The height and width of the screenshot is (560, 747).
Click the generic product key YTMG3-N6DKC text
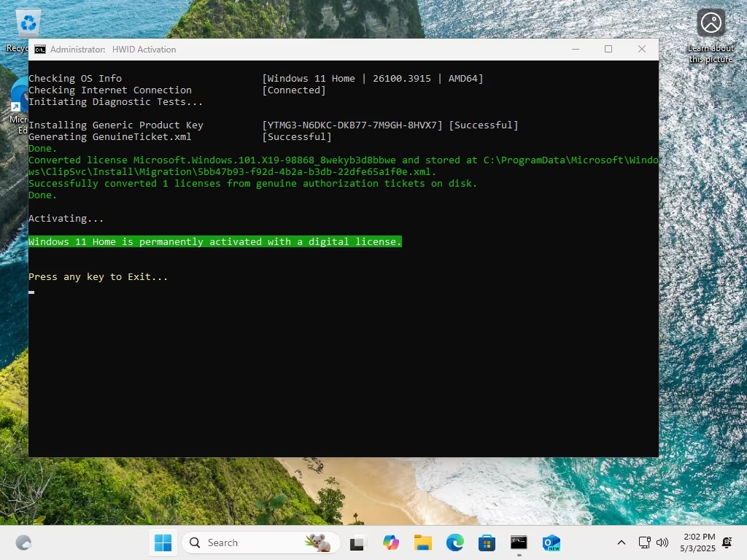(352, 125)
